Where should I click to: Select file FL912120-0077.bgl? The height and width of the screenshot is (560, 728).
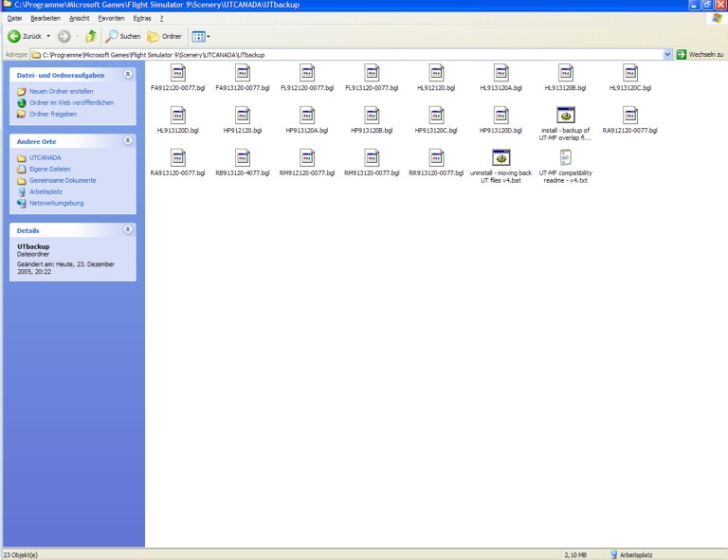[x=307, y=78]
